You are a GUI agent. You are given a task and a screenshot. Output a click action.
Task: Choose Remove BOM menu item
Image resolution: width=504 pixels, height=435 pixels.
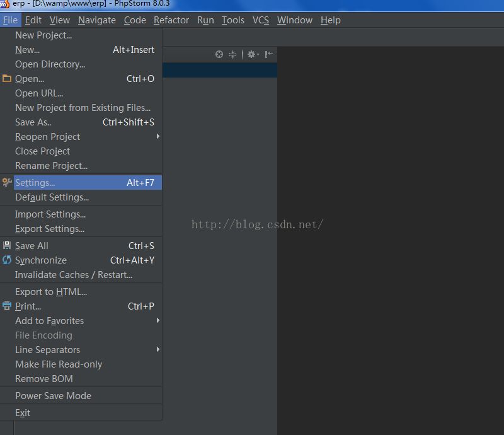click(81, 378)
